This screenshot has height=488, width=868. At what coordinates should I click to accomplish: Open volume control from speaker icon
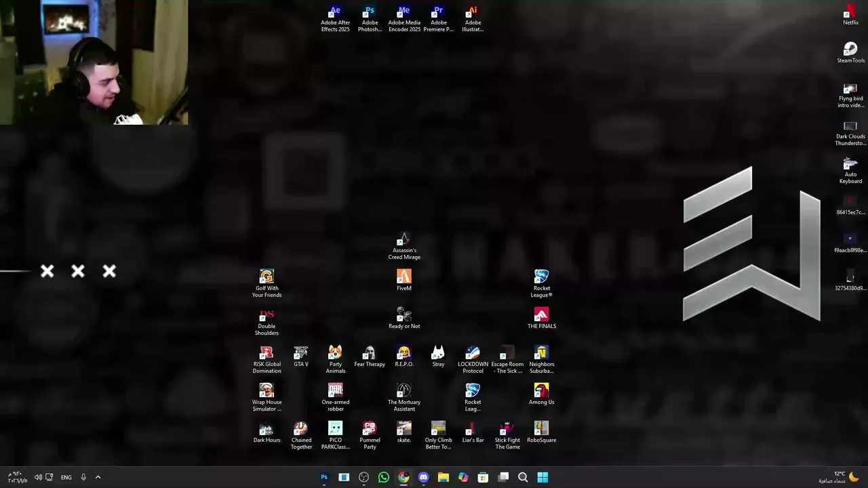38,477
